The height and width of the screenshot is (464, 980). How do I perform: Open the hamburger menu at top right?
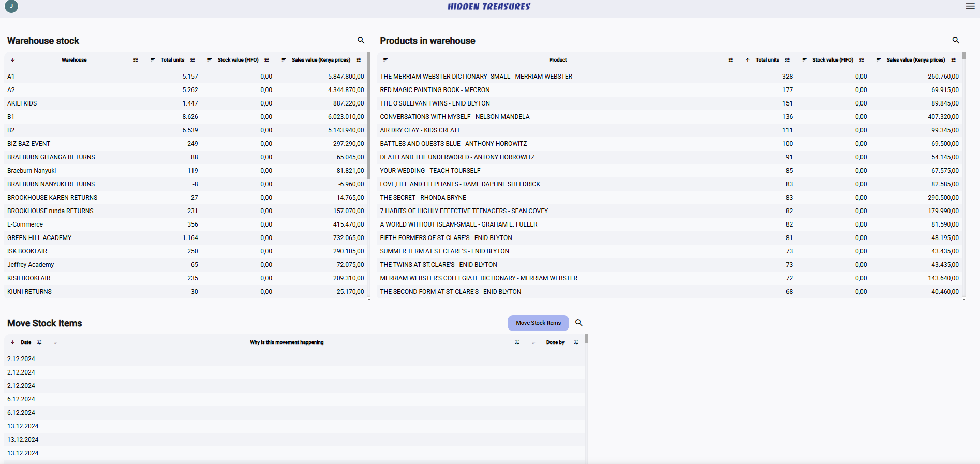click(x=970, y=6)
